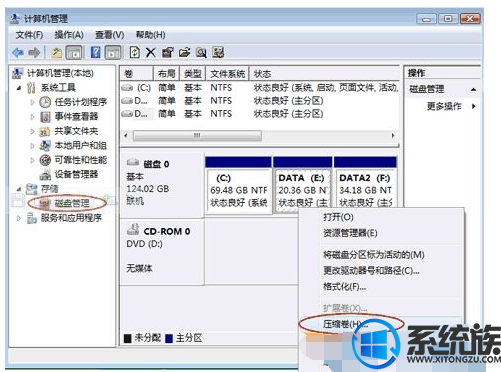Expand the 服务和应用程序 tree node

click(x=19, y=218)
